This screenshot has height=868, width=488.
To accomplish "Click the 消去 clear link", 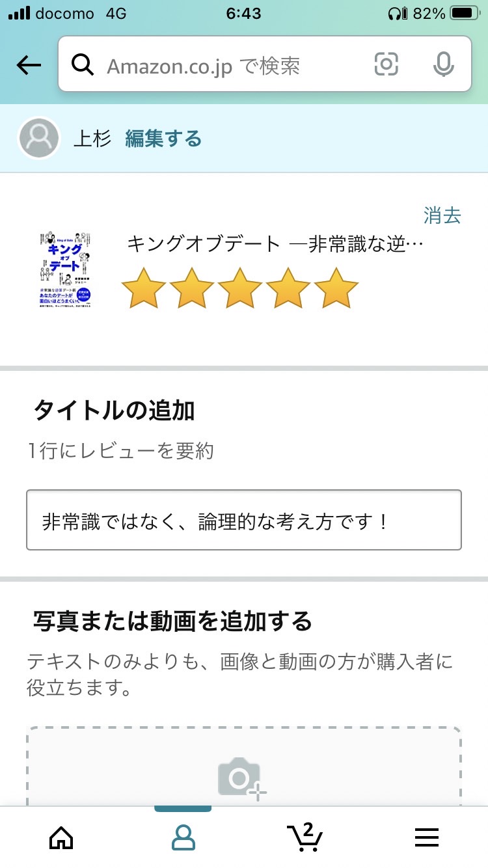I will pos(442,215).
